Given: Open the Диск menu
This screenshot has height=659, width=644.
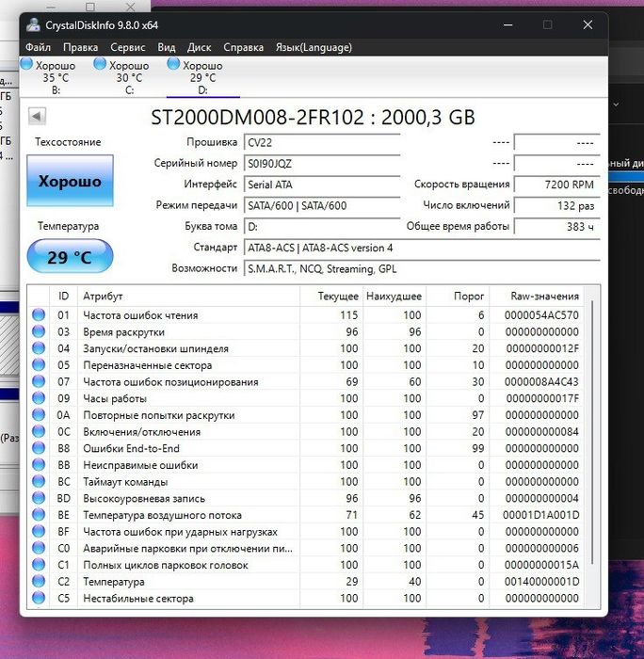Looking at the screenshot, I should [199, 47].
